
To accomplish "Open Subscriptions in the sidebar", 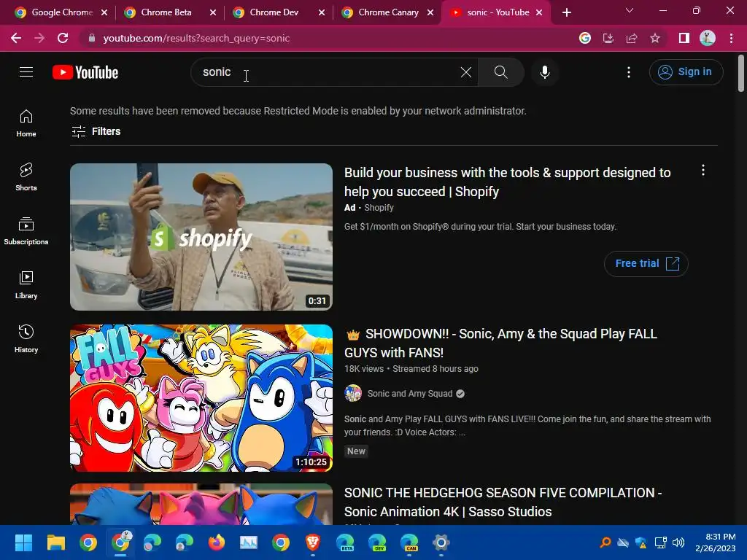I will tap(26, 231).
